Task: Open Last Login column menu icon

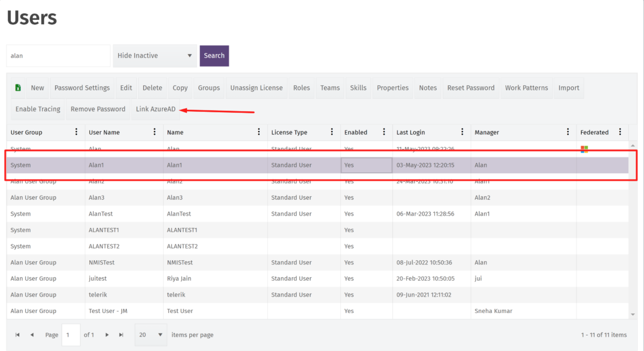Action: point(462,132)
